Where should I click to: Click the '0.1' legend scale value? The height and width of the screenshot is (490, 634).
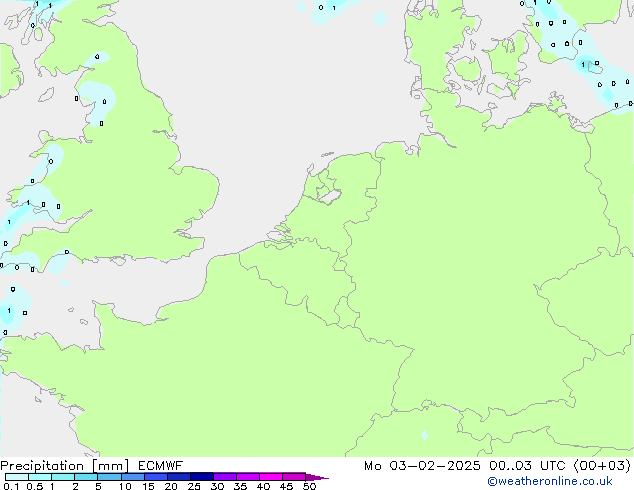[x=11, y=486]
